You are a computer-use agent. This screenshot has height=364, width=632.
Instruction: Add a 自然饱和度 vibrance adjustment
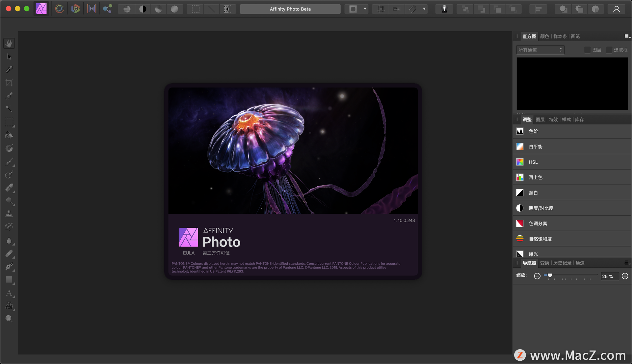tap(572, 239)
